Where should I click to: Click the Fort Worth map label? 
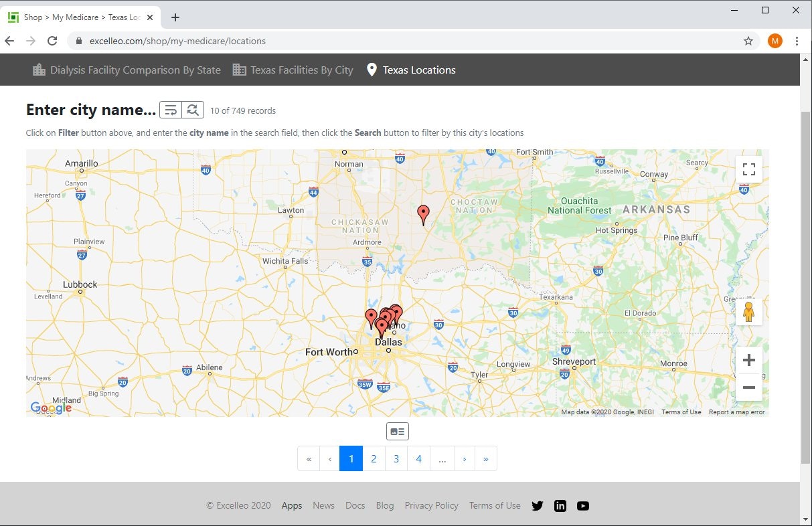point(329,352)
